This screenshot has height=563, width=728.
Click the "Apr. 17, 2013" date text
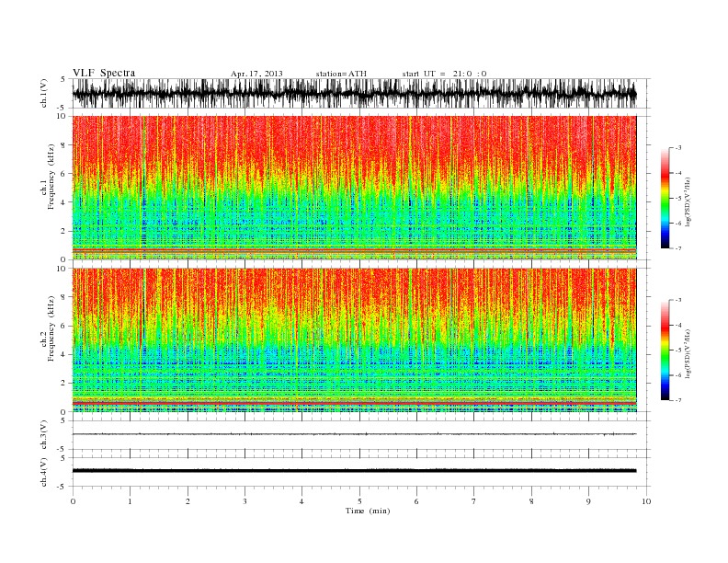pos(256,74)
